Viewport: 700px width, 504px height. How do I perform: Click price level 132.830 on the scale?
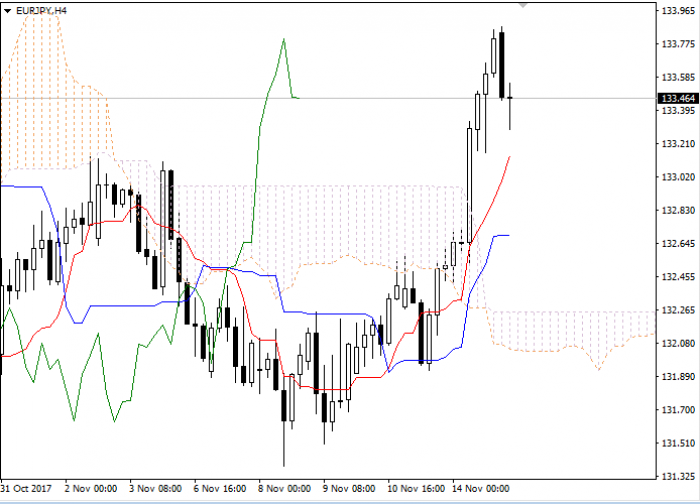[678, 210]
